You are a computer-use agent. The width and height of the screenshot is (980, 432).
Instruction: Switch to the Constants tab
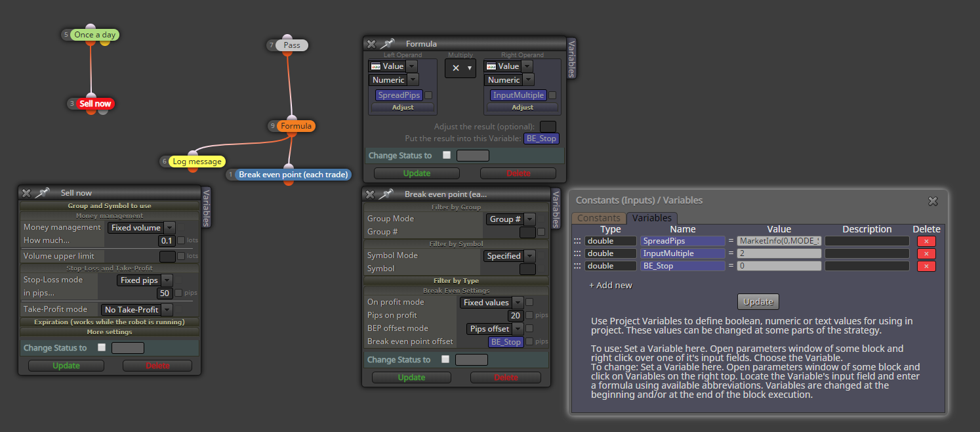[599, 218]
